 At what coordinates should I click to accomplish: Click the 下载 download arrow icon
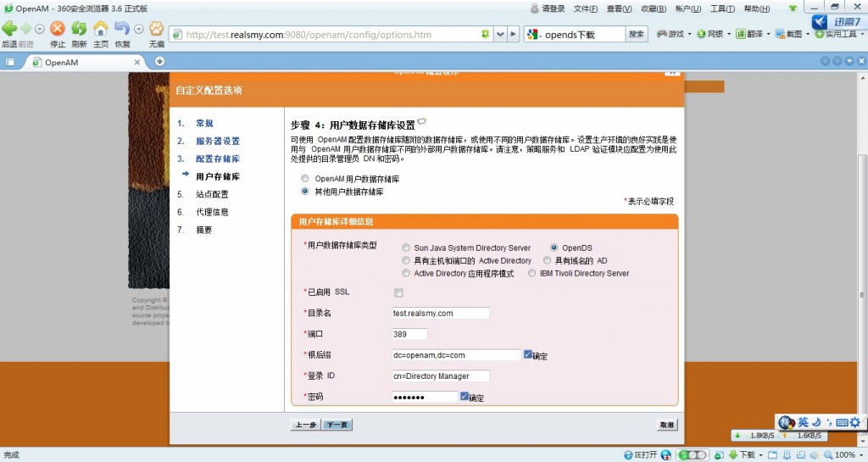733,455
